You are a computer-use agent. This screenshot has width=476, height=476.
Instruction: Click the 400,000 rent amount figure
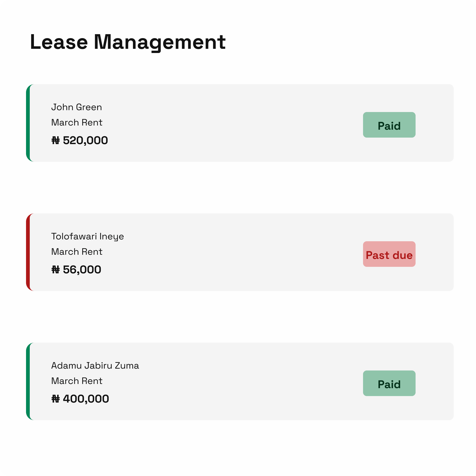point(86,399)
